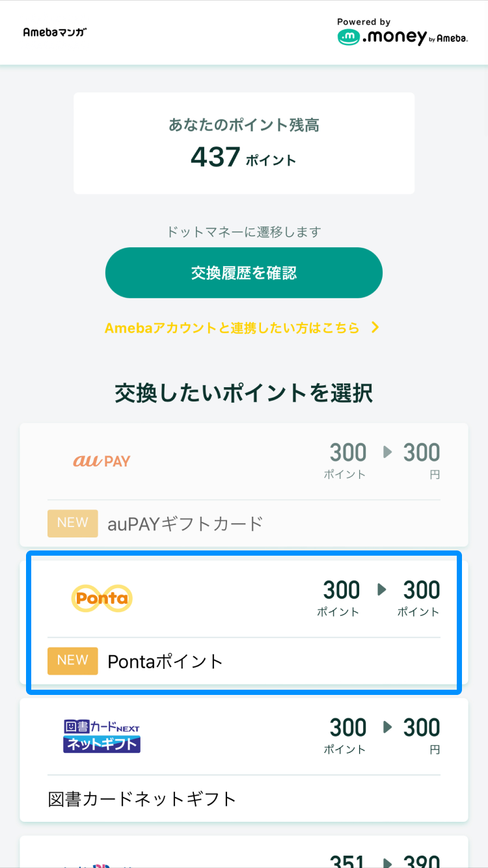Select the 図書カードネットギフト exchange option
Screen dimensions: 488x868
(244, 760)
